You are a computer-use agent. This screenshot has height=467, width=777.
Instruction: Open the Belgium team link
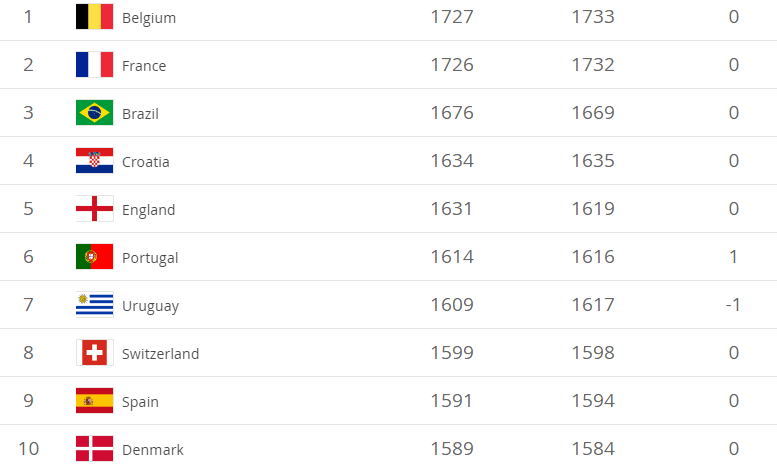pos(148,18)
